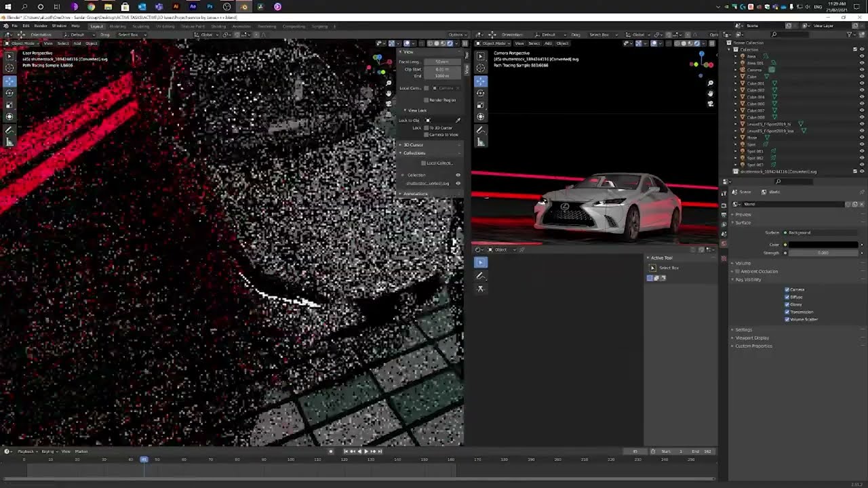Click the pan hand icon in left viewport

coord(389,94)
